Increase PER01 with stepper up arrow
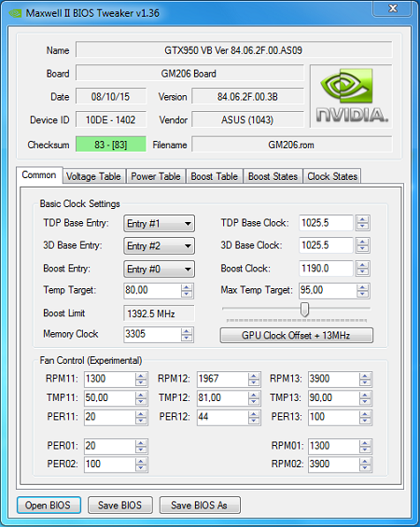 click(141, 443)
